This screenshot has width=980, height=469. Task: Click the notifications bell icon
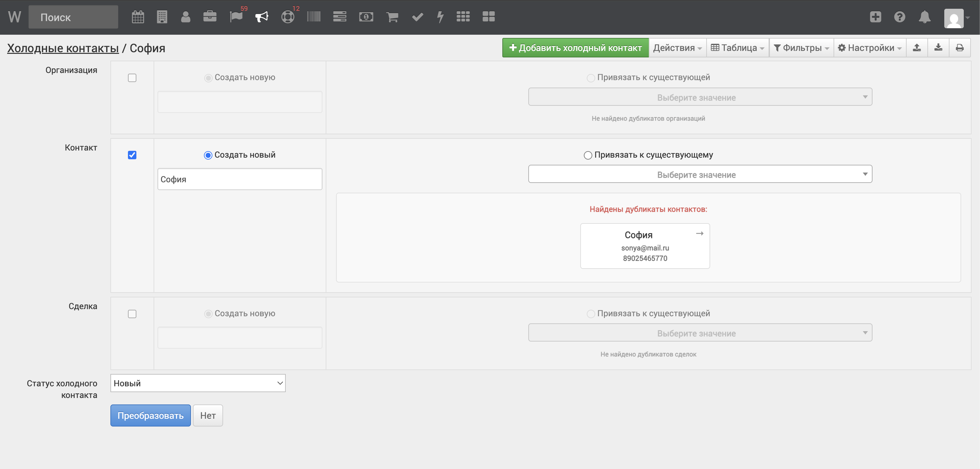[924, 17]
